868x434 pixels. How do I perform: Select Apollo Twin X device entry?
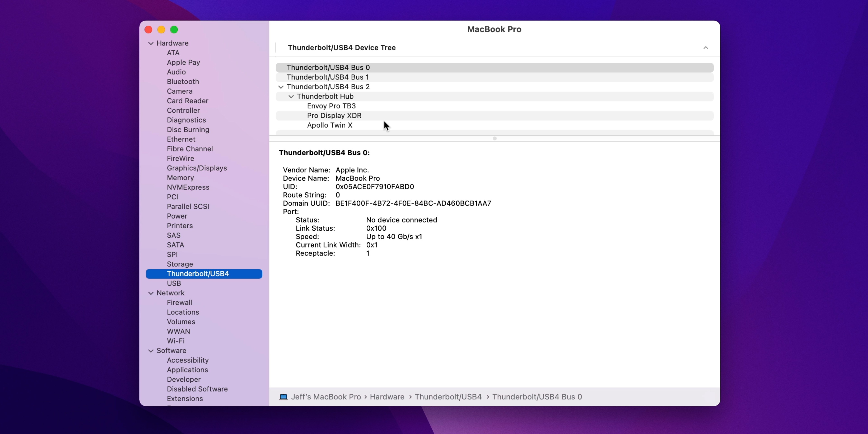click(330, 125)
